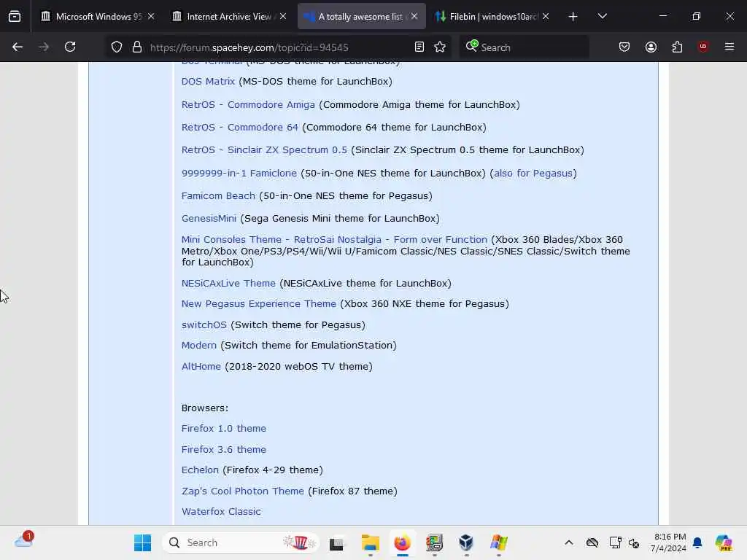Screen dimensions: 747x560
Task: Open uBlock Origin extension icon
Action: tap(703, 47)
